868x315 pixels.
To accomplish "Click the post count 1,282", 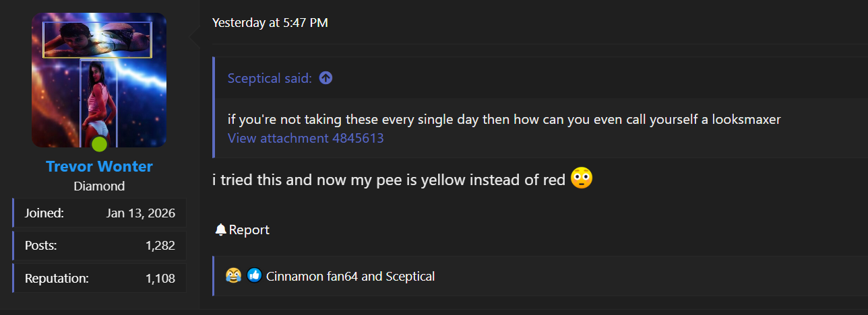I will coord(160,246).
